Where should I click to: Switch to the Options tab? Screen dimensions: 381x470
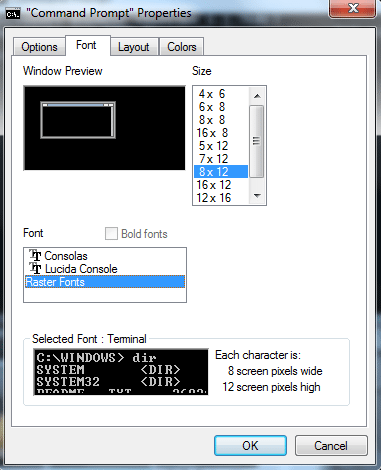(x=39, y=47)
